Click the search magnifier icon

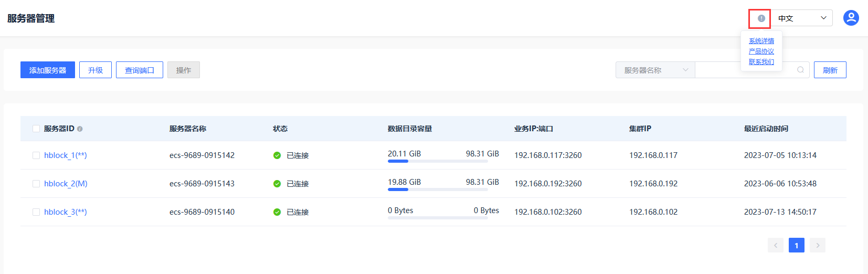pos(800,70)
